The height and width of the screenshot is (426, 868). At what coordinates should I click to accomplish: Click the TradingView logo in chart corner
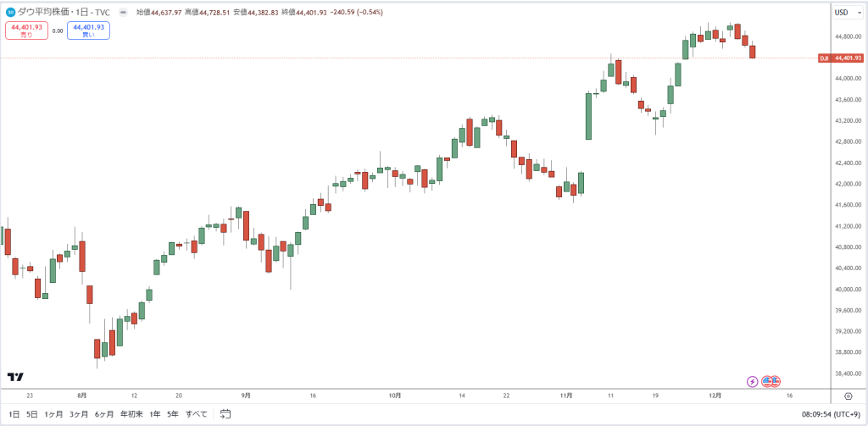15,377
